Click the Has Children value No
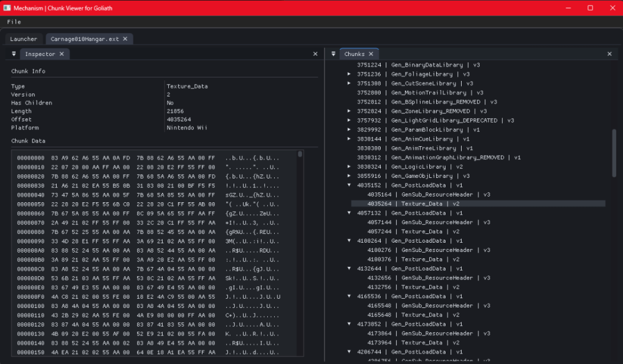 coord(170,103)
